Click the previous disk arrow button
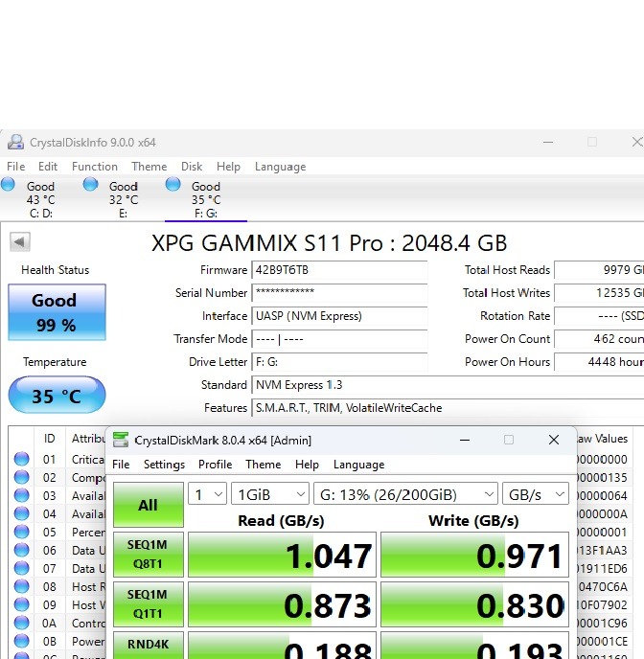This screenshot has height=659, width=644. point(20,241)
